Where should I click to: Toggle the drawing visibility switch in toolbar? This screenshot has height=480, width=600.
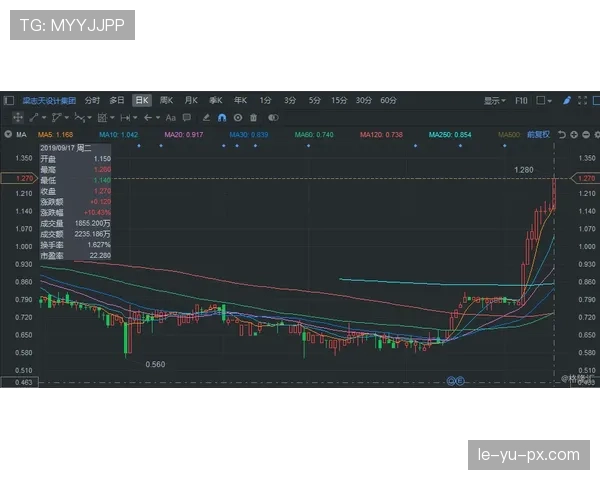click(274, 117)
